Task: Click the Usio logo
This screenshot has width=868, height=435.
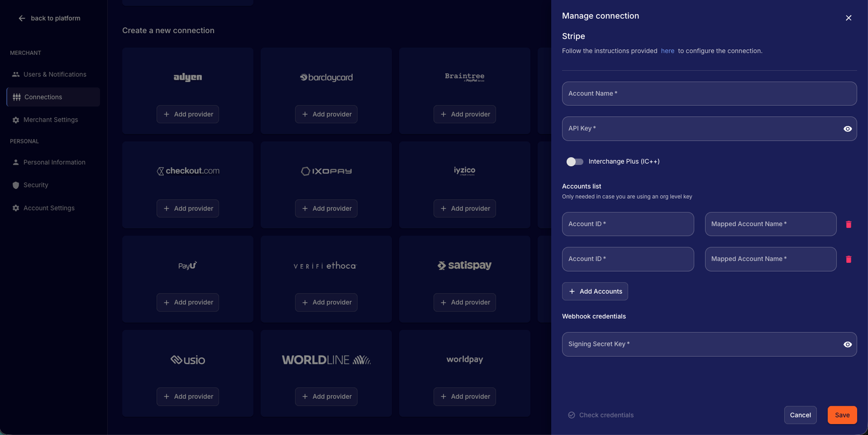Action: [x=188, y=360]
